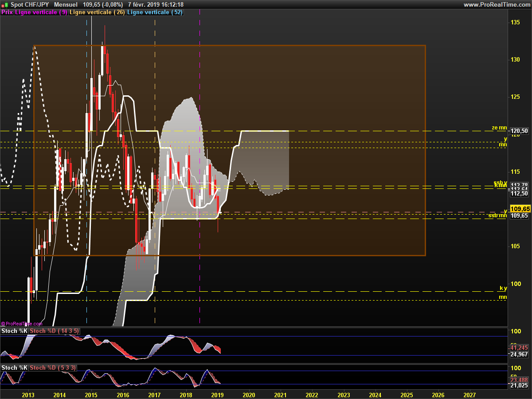Click the candlestick icon beside Spot CHF/JPY
Viewport: 532px width, 399px height.
pos(4,4)
